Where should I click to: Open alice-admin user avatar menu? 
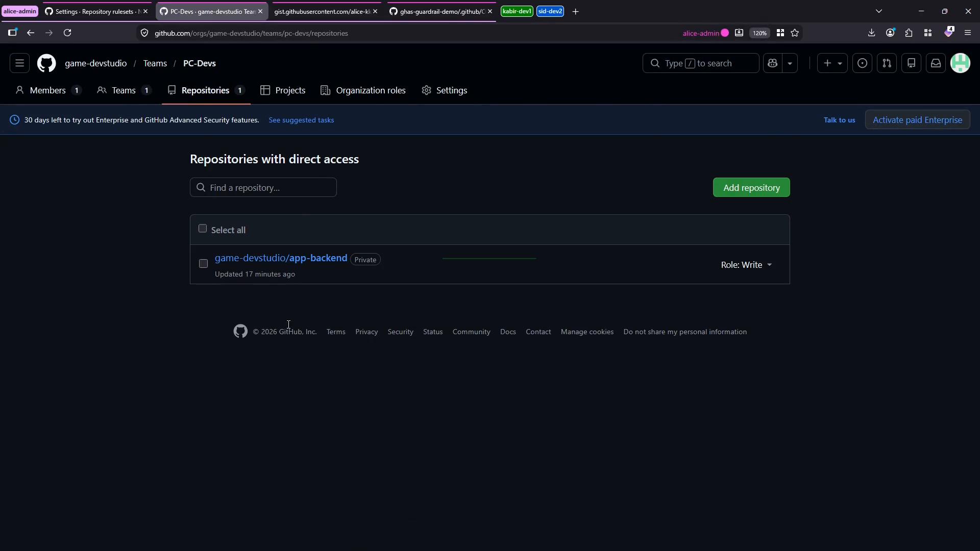point(960,63)
